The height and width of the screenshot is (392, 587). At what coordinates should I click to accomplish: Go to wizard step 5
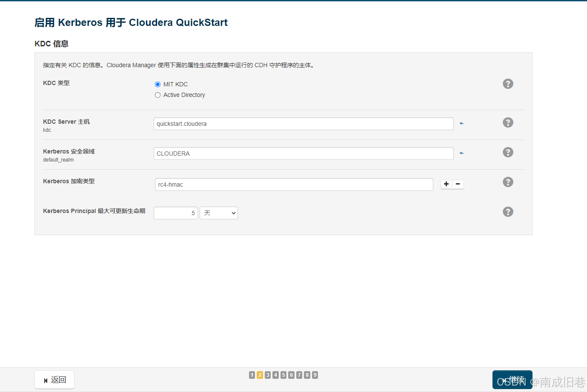(283, 375)
